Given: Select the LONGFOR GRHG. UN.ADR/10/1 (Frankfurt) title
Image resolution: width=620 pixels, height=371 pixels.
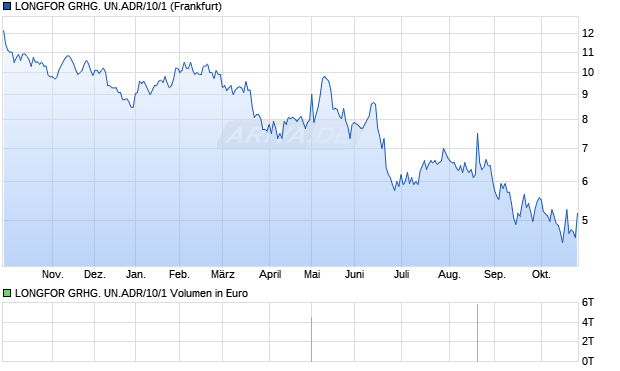Looking at the screenshot, I should point(118,6).
